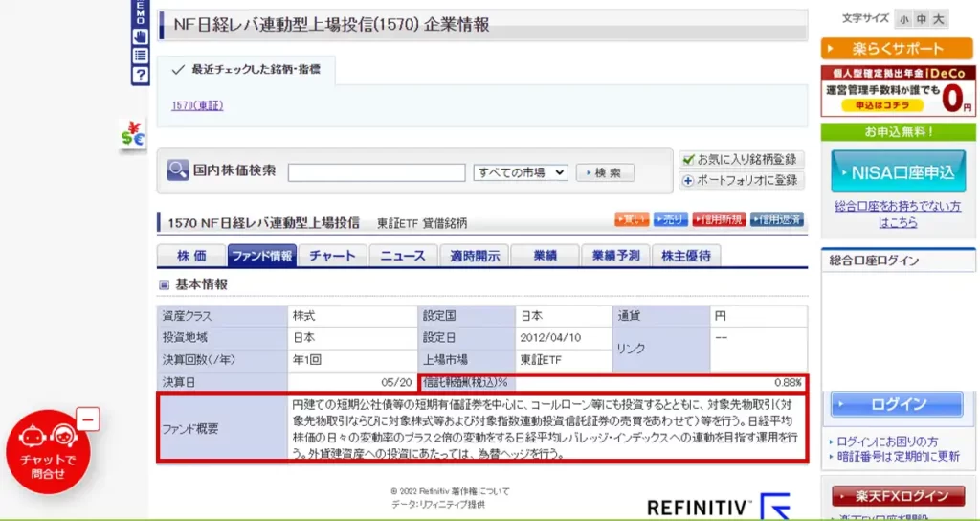Click the 楽天FXログイン button
This screenshot has width=980, height=521.
pos(898,497)
